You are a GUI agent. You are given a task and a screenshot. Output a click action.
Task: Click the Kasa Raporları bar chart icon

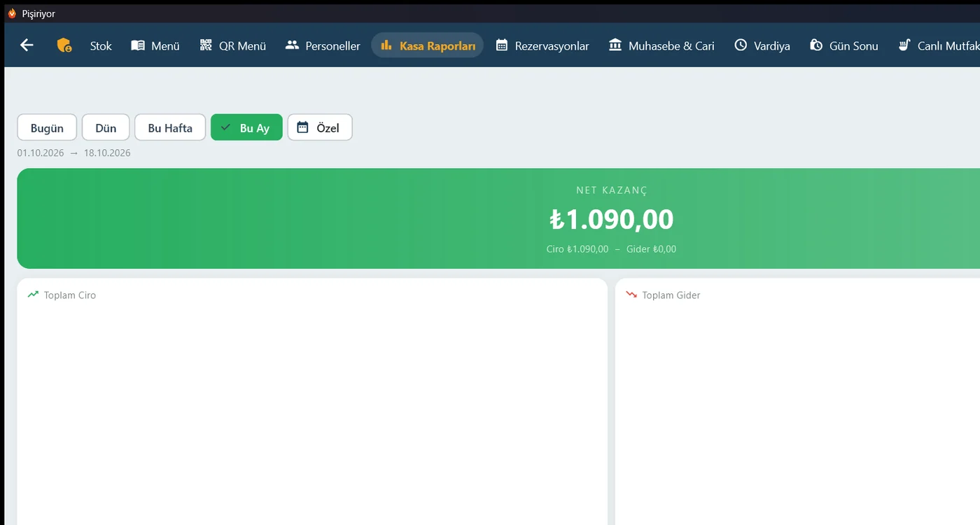pyautogui.click(x=386, y=45)
